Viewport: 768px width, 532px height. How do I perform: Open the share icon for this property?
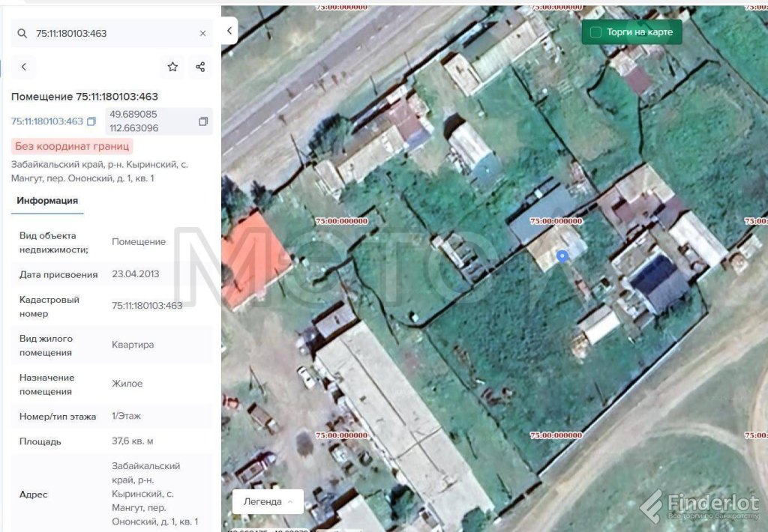tap(200, 67)
